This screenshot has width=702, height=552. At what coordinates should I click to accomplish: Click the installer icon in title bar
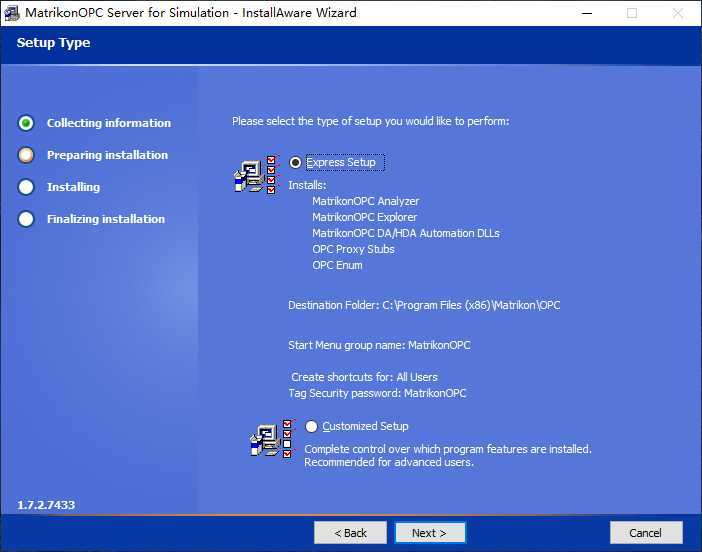tap(11, 13)
